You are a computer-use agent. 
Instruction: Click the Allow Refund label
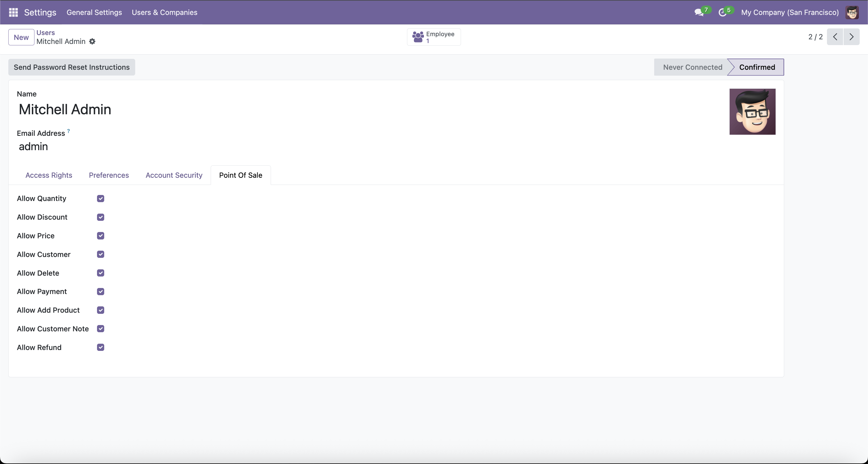(39, 347)
